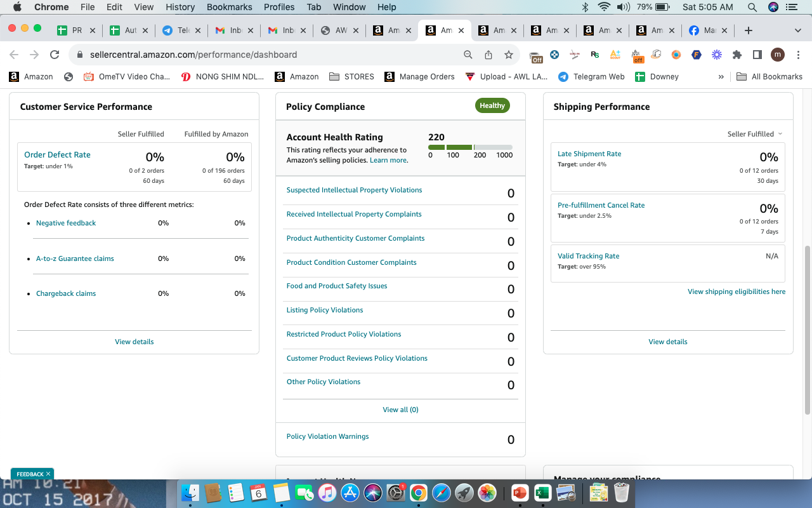This screenshot has width=812, height=508.
Task: Open Product Authenticity Customer Complaints
Action: click(x=355, y=238)
